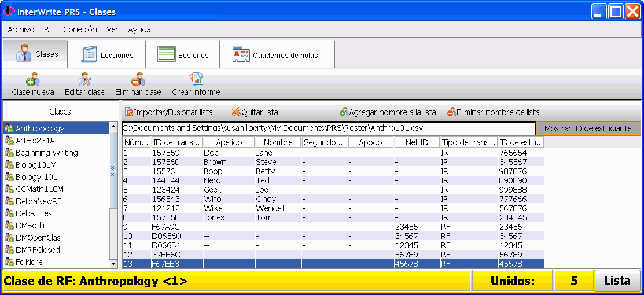Screen dimensions: 644x295
Task: Click the Lecciones tab scroll icon
Action: point(89,54)
